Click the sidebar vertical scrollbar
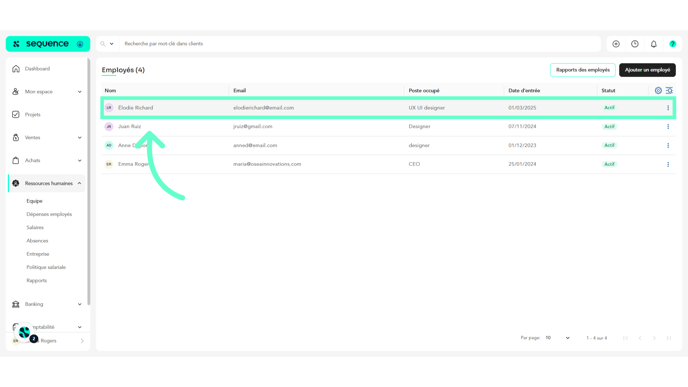688x387 pixels. pos(89,182)
